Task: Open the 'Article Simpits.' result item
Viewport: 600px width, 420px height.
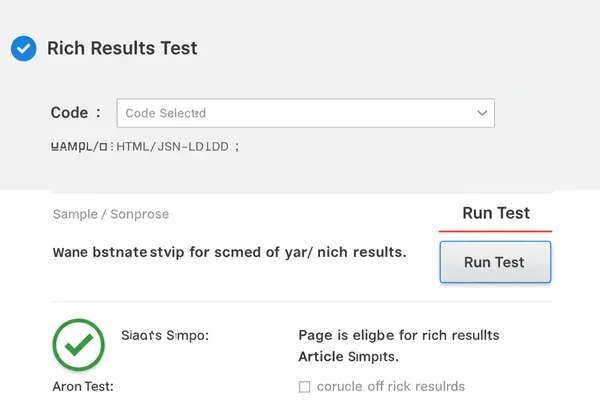Action: click(348, 356)
